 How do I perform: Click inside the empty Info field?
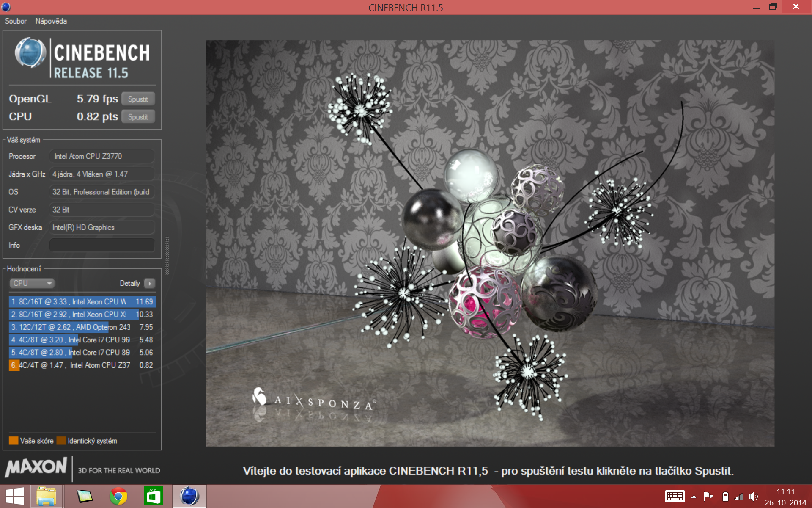(101, 245)
